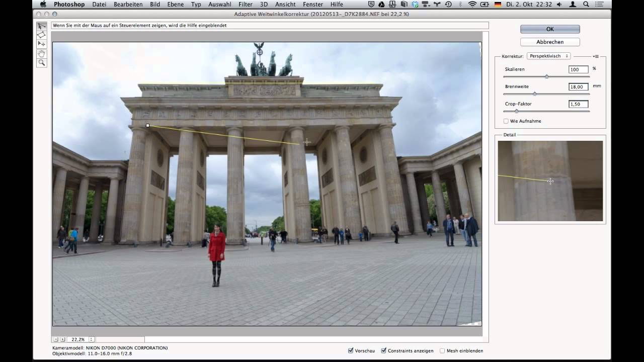Select the Constraint tool
This screenshot has height=362, width=644.
click(x=41, y=26)
